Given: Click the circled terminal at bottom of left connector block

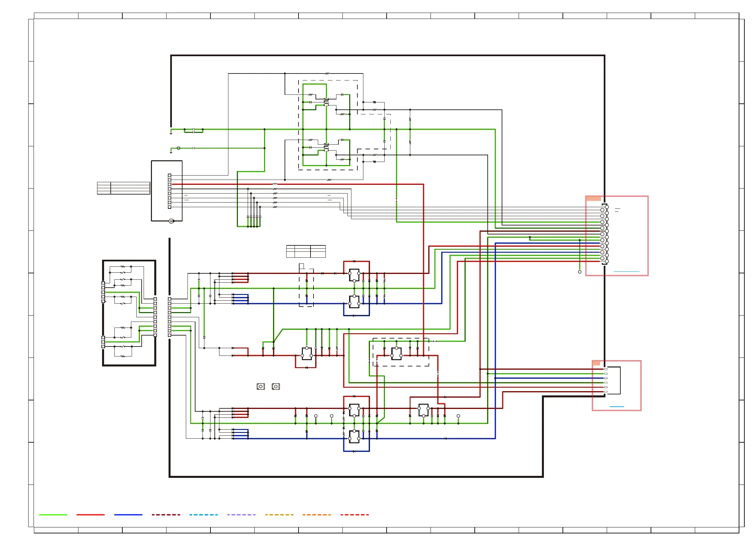Looking at the screenshot, I should click(171, 221).
